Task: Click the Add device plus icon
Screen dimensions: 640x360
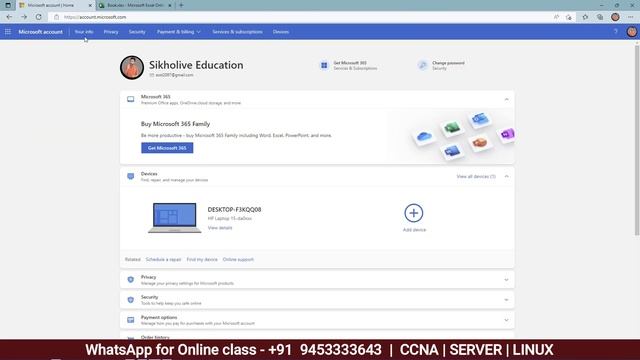Action: [x=413, y=213]
